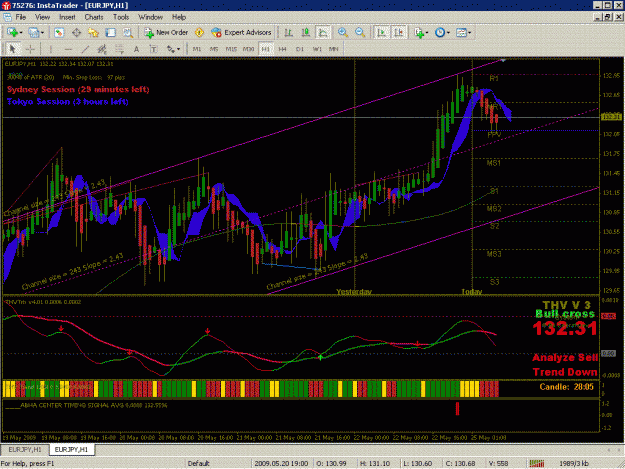
Task: Select the Fibonacci Retracement tool
Action: (119, 49)
